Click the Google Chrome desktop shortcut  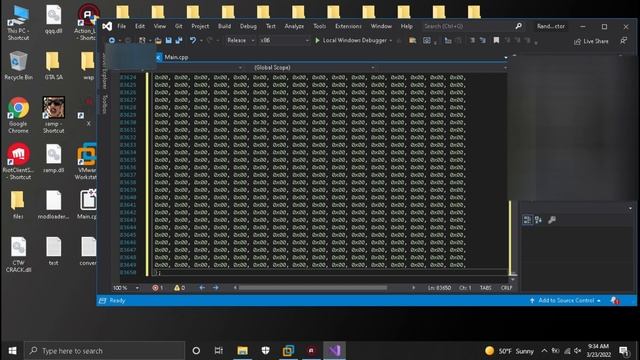tap(18, 115)
